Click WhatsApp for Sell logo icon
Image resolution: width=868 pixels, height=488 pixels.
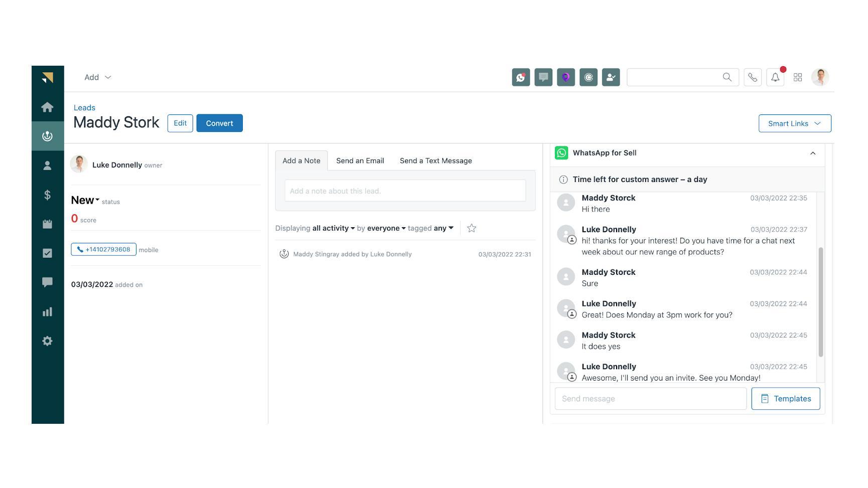[x=561, y=153]
